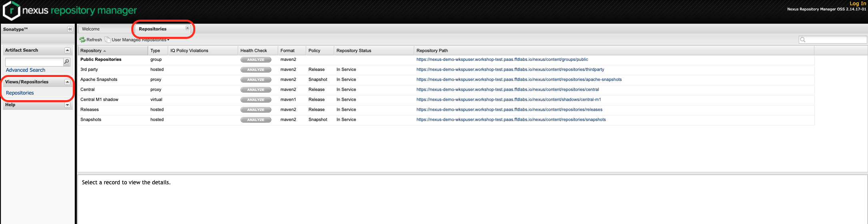This screenshot has width=868, height=224.
Task: Sort by IQ Policy Violations column
Action: 202,50
